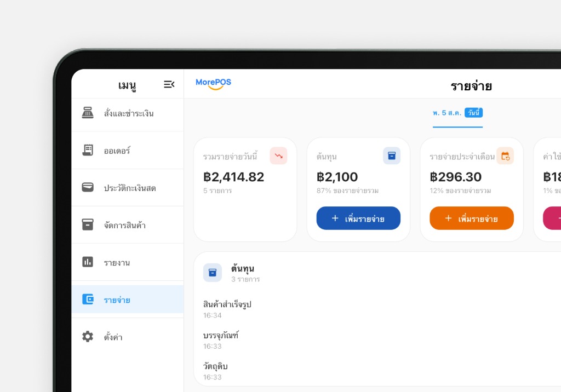Screen dimensions: 561x392
Task: Open จัดการสินค้า from the sidebar
Action: 128,225
